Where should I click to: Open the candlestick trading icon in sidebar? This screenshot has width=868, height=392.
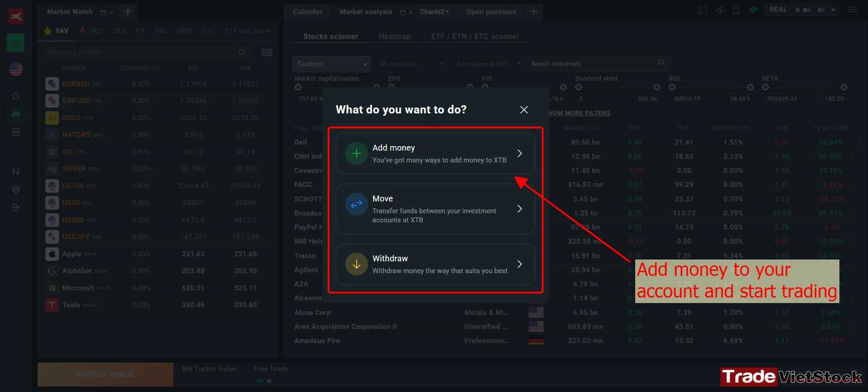pos(16,114)
